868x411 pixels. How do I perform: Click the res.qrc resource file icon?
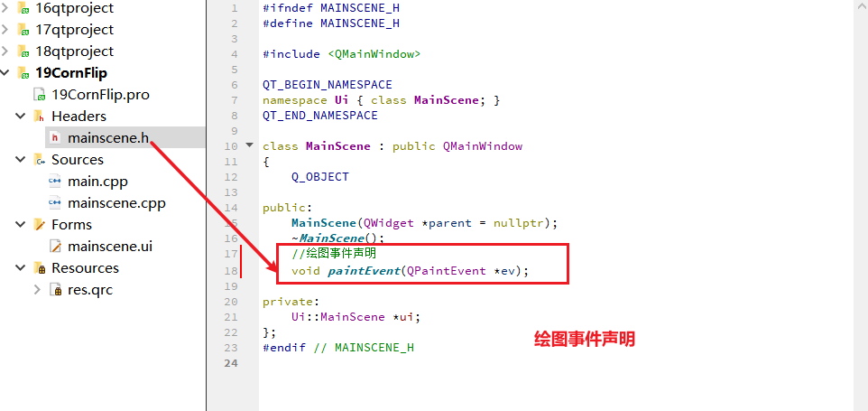55,290
